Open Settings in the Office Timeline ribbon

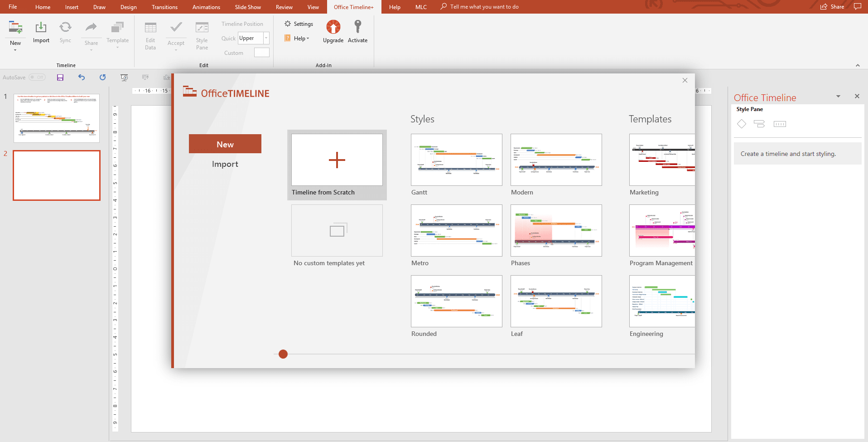[x=299, y=24]
